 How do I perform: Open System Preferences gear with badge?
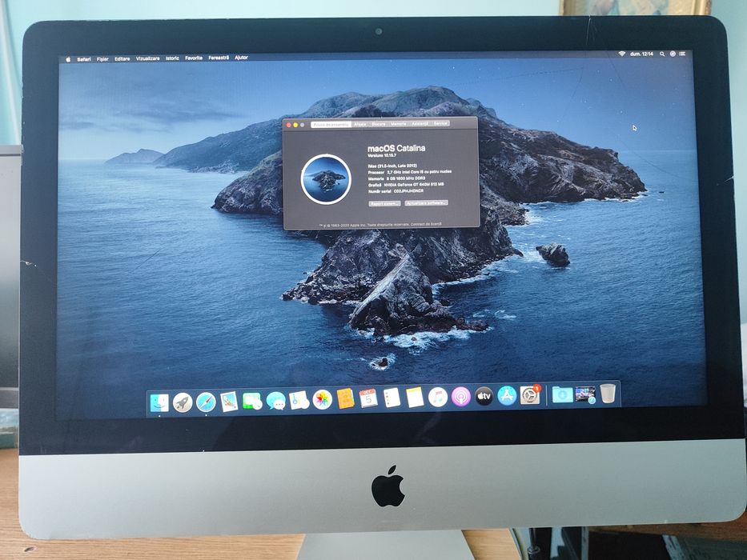pos(530,394)
